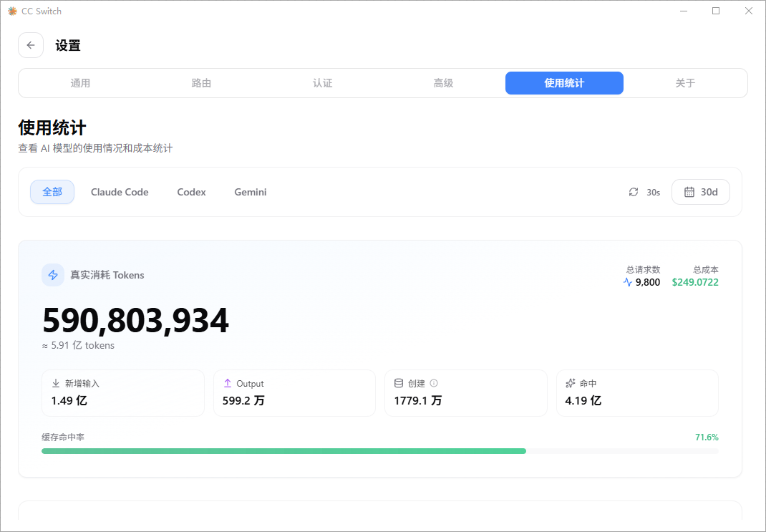This screenshot has height=532, width=766.
Task: Click the lightning bolt Tokens icon
Action: coord(53,275)
